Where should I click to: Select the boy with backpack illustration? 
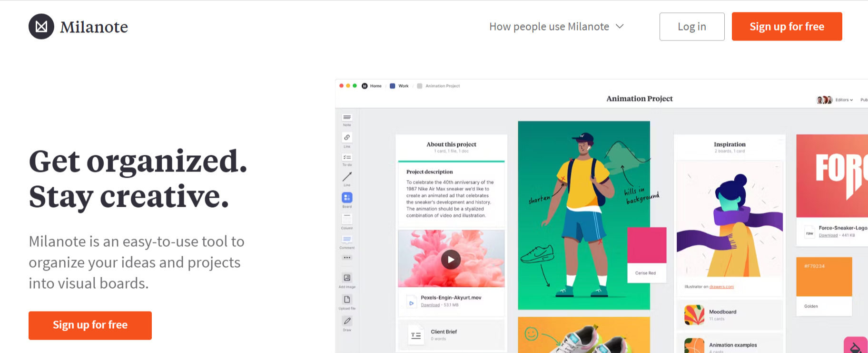[584, 215]
